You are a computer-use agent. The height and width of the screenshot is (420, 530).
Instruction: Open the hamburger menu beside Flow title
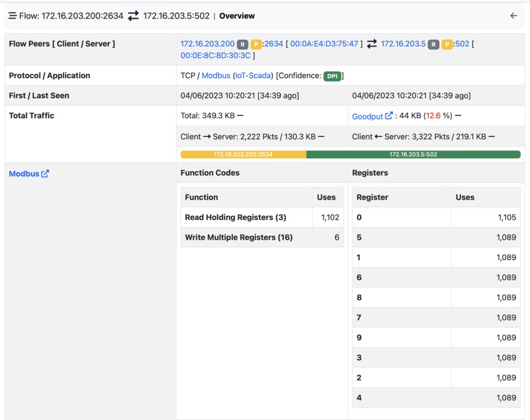12,16
